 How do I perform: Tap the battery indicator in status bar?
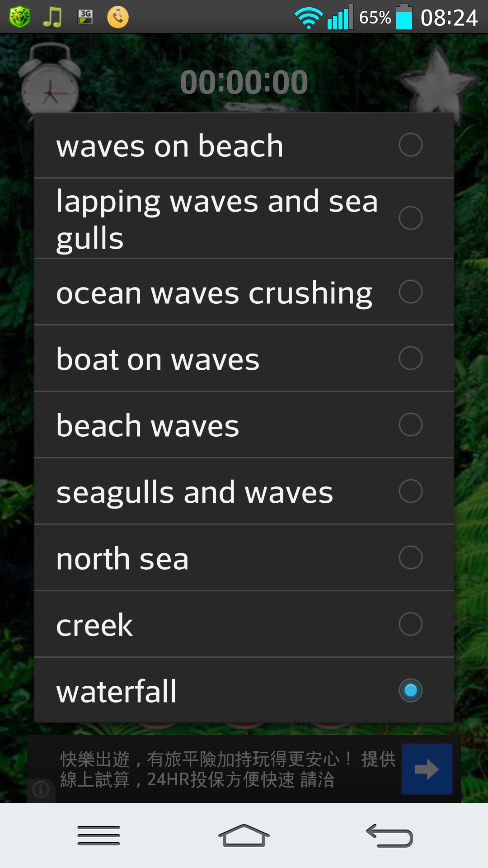(404, 17)
